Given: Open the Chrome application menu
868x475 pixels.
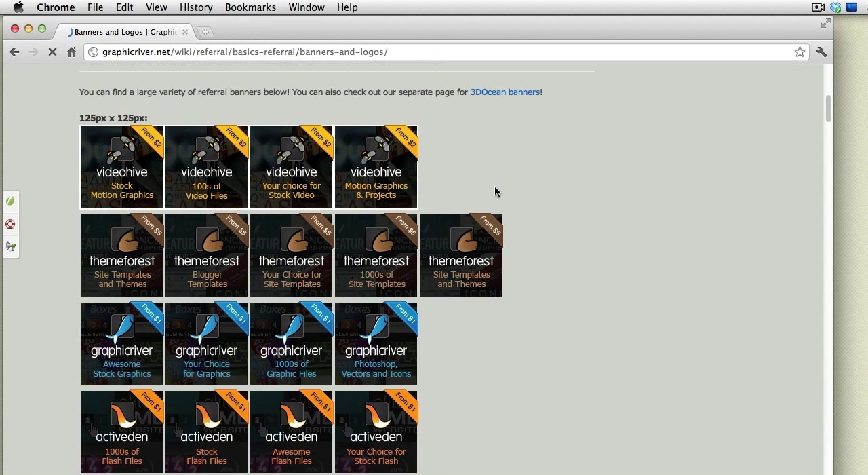Looking at the screenshot, I should pos(56,7).
